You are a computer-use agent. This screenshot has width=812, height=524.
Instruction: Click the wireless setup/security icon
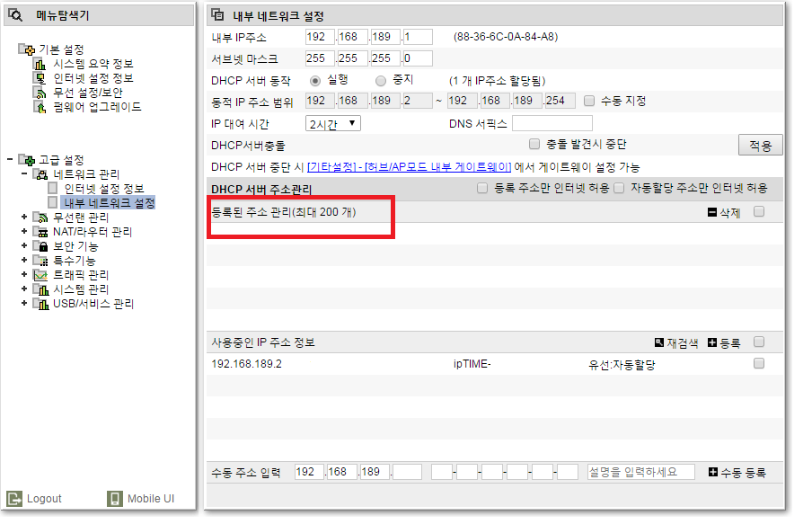click(40, 93)
